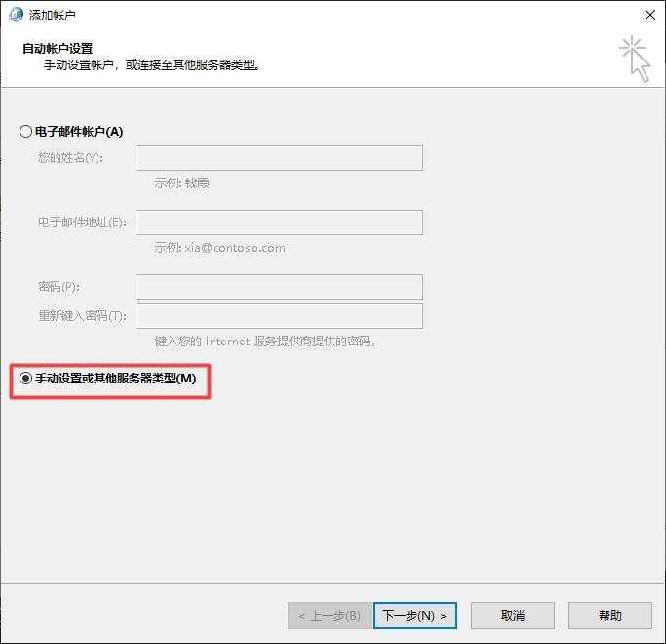Click the 电子邮件地址(E): label text
This screenshot has width=666, height=644.
pyautogui.click(x=83, y=222)
